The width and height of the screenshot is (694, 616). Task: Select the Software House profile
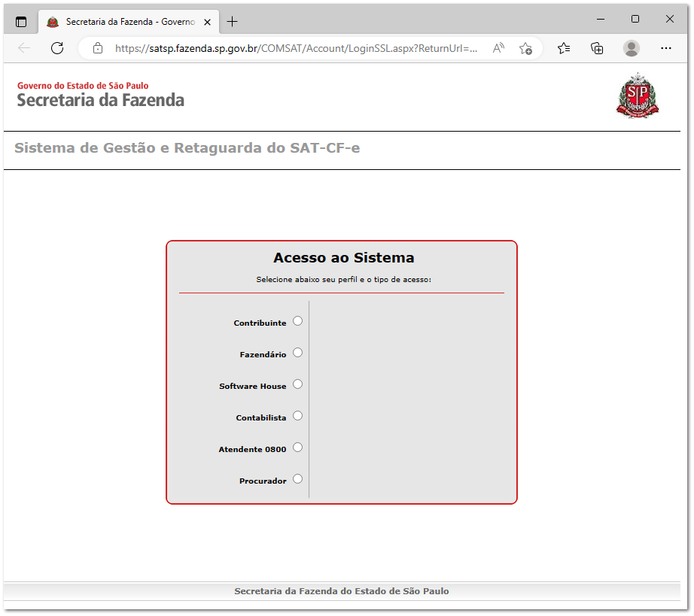297,384
